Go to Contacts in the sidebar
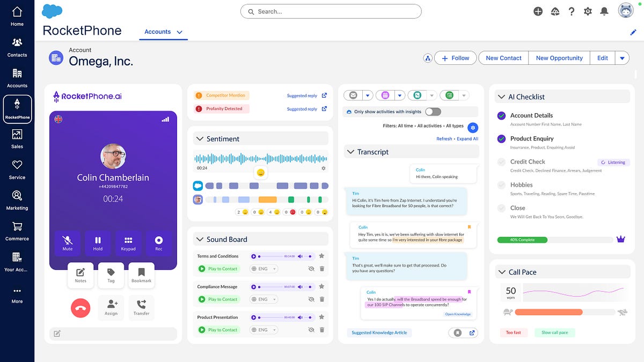This screenshot has width=644, height=362. tap(17, 48)
